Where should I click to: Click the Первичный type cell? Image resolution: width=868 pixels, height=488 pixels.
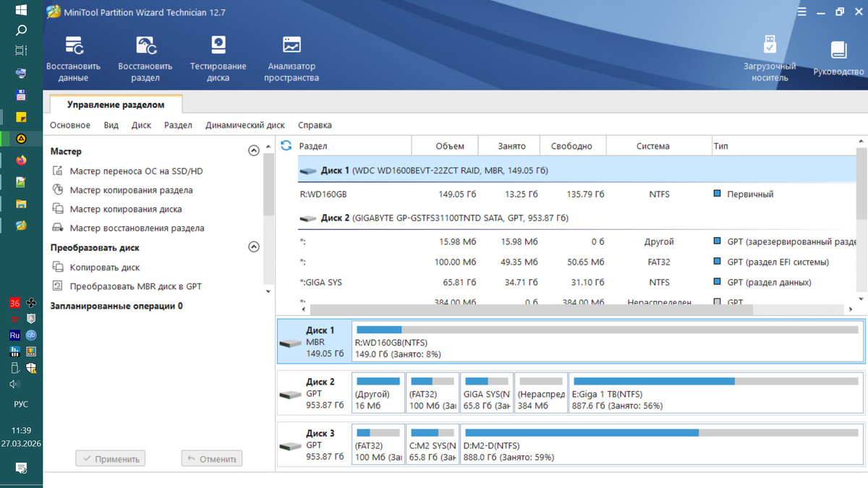pyautogui.click(x=750, y=194)
